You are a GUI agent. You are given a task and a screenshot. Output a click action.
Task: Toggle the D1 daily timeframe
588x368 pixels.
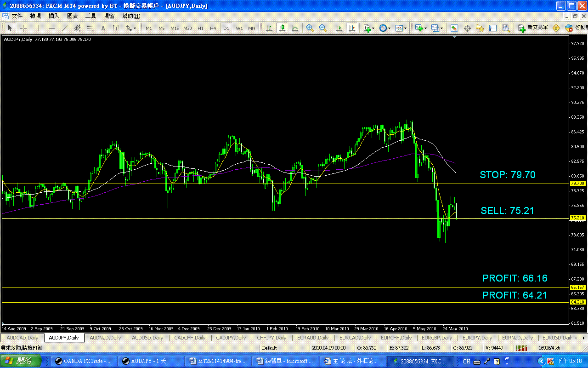226,28
